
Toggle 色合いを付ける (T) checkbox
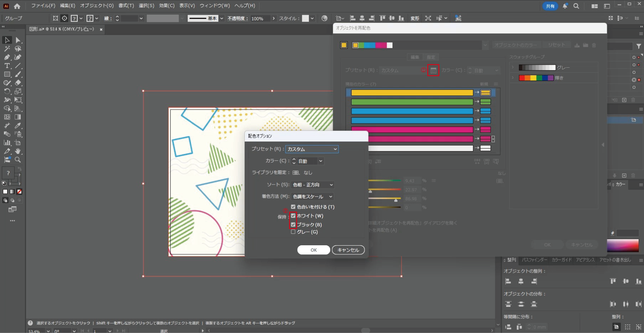[x=293, y=207]
